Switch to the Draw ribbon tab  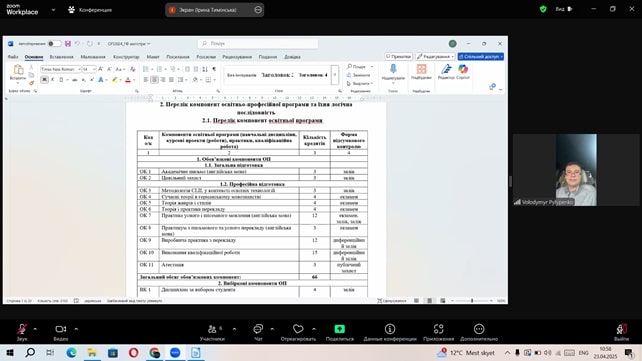(x=93, y=57)
